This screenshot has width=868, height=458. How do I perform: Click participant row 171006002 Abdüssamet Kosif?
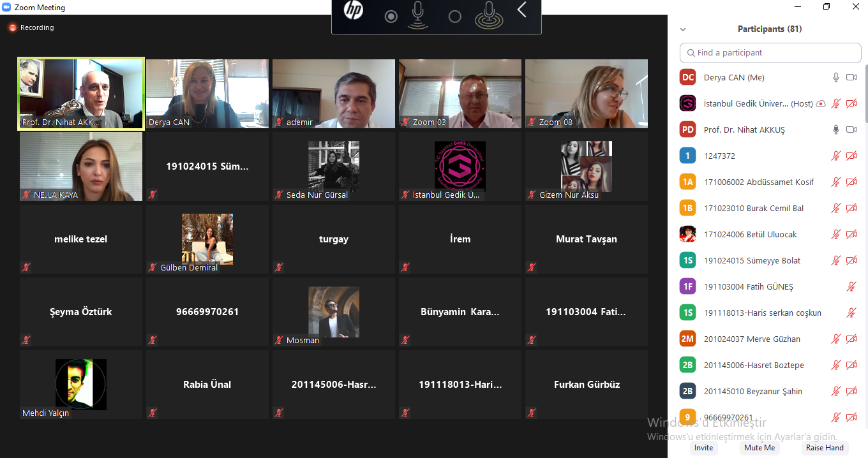pyautogui.click(x=768, y=182)
